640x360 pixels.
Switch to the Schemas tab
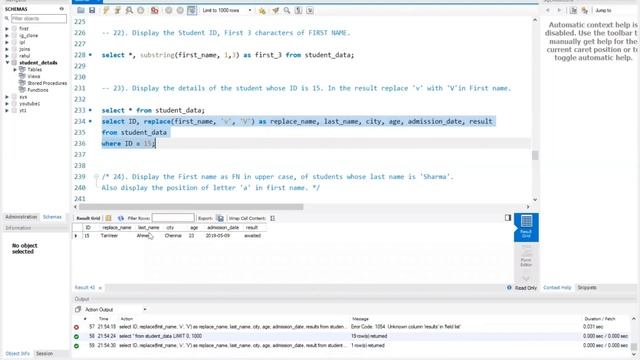pyautogui.click(x=52, y=217)
